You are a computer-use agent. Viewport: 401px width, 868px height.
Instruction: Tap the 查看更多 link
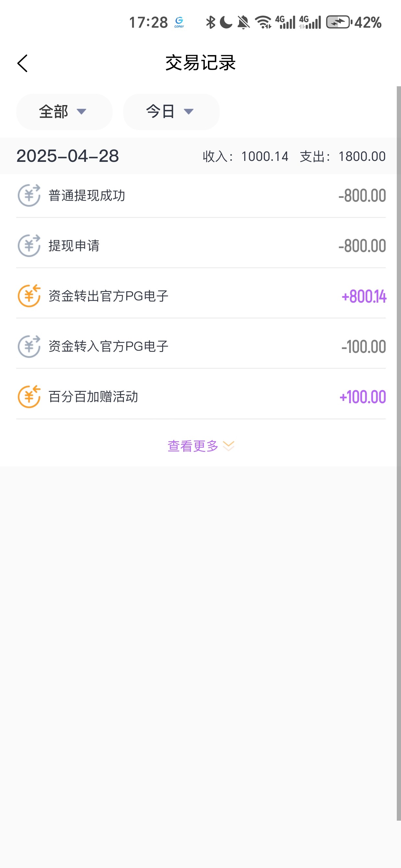point(193,446)
